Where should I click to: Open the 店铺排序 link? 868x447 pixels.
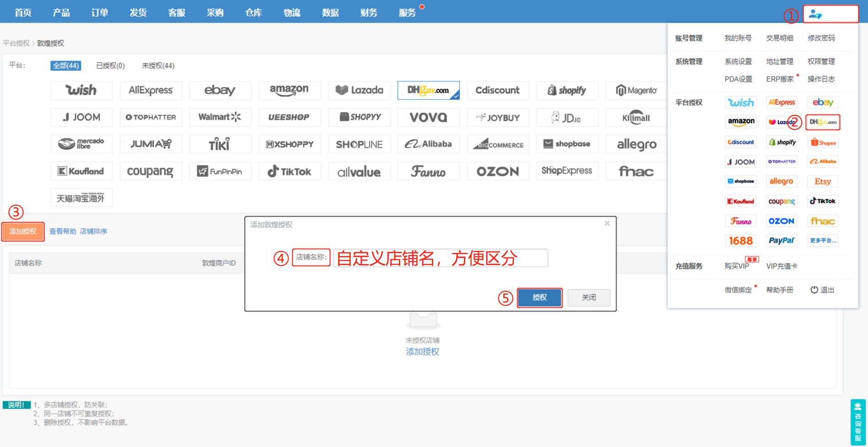(93, 231)
